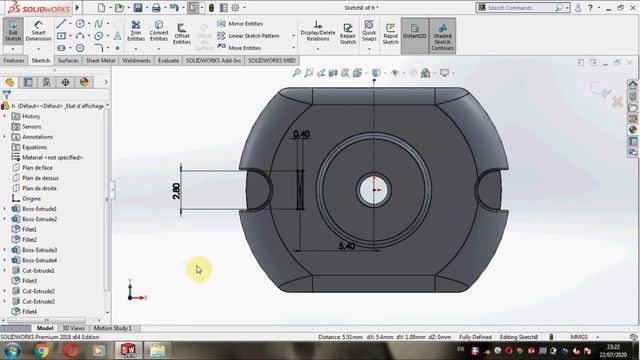Viewport: 640px width, 360px height.
Task: Click the Undo arrow
Action: click(x=174, y=7)
